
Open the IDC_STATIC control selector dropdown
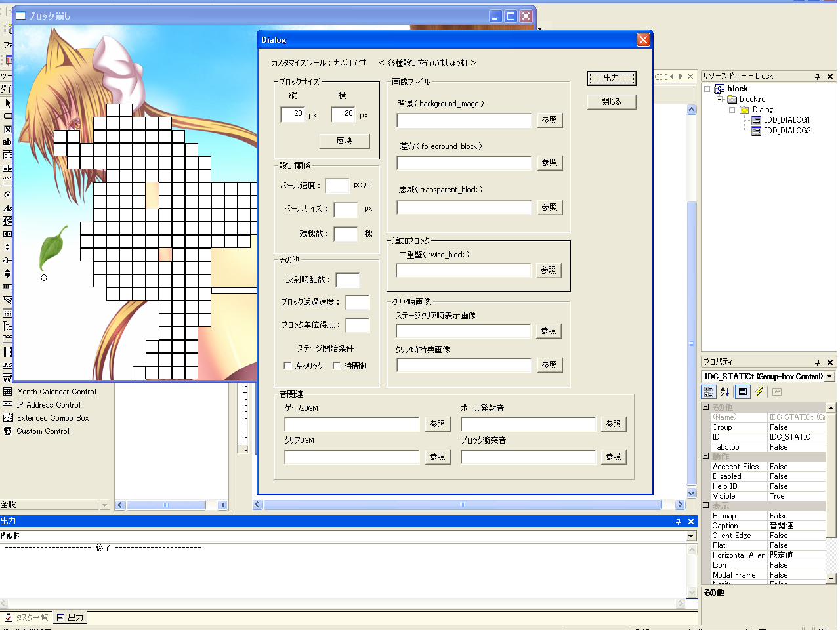coord(829,377)
